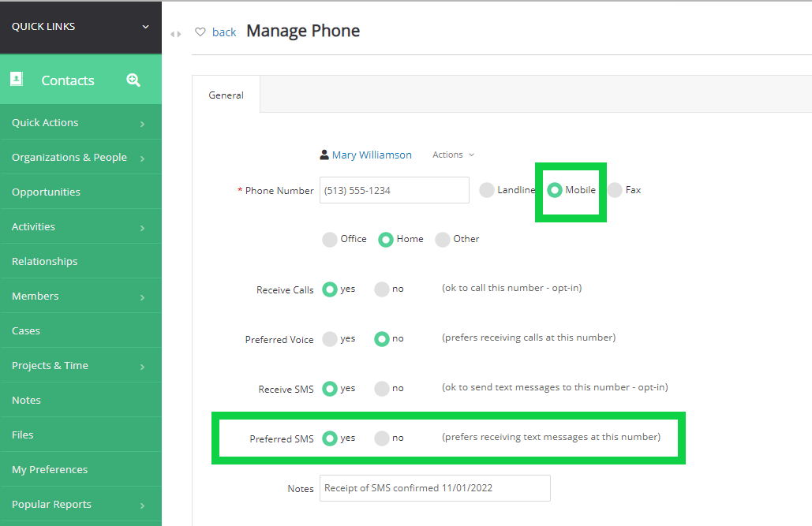
Task: Set Receive SMS to no
Action: point(382,388)
